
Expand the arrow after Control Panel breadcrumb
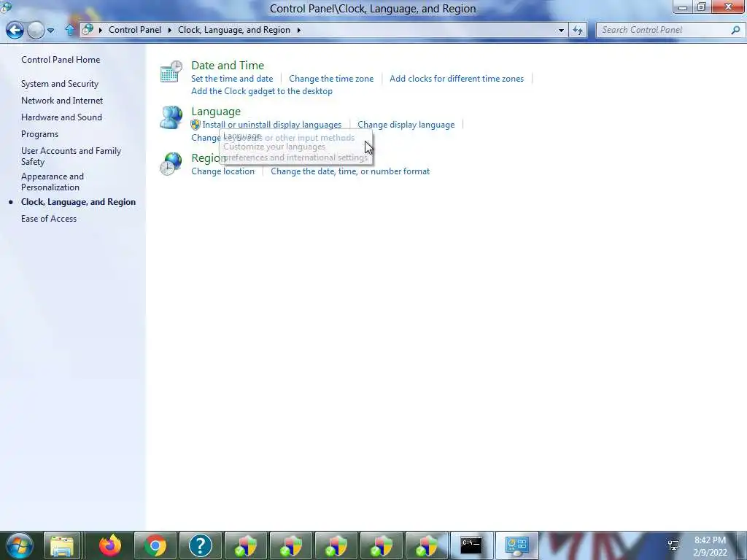(x=169, y=30)
